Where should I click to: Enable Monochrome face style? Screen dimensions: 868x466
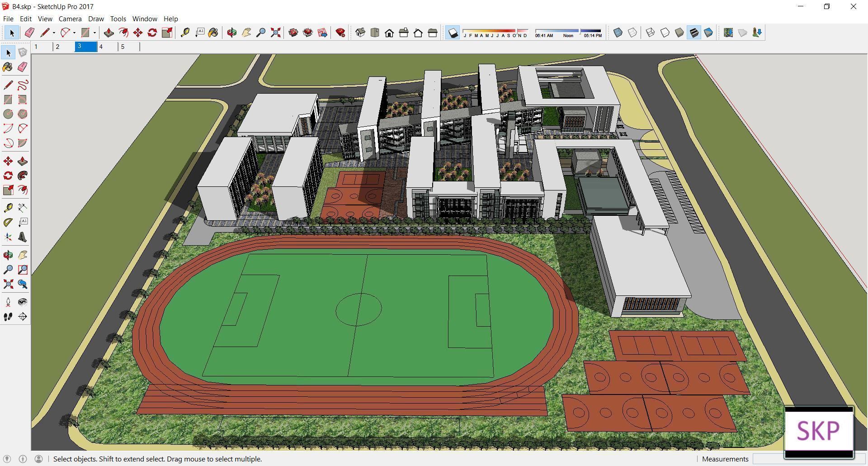point(708,32)
